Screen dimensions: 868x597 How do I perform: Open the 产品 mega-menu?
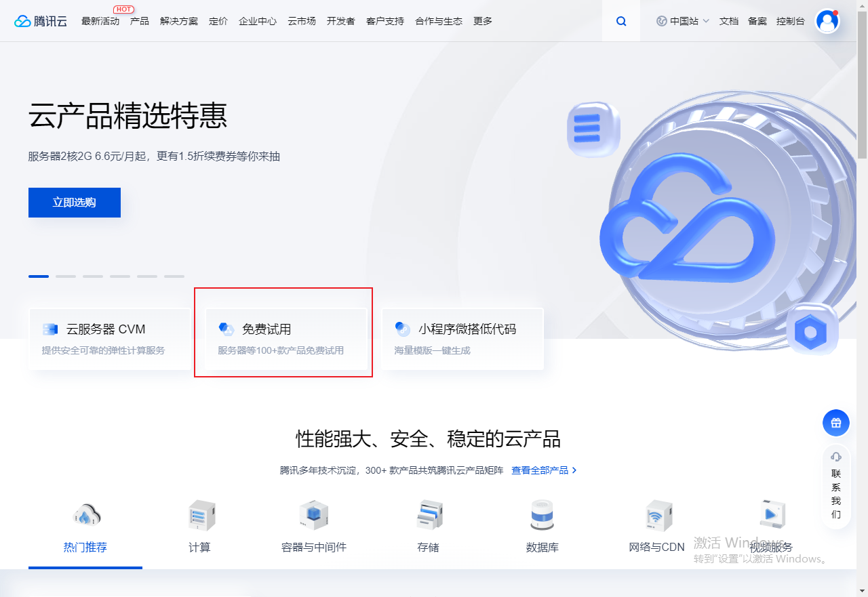click(140, 21)
